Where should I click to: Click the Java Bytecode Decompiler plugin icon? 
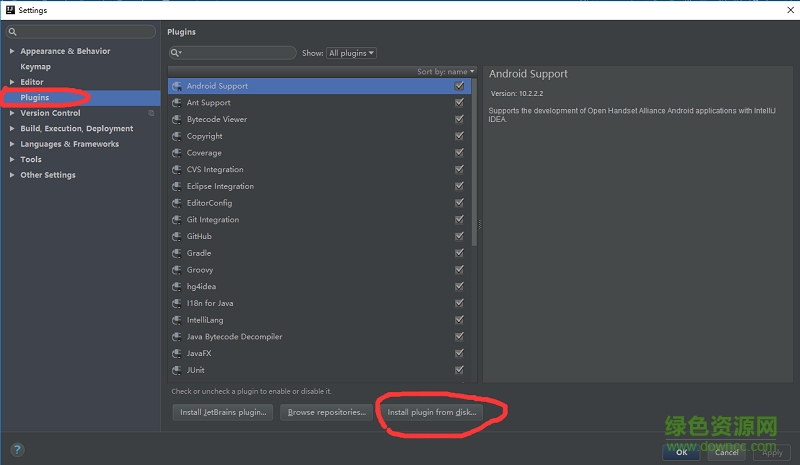coord(177,337)
